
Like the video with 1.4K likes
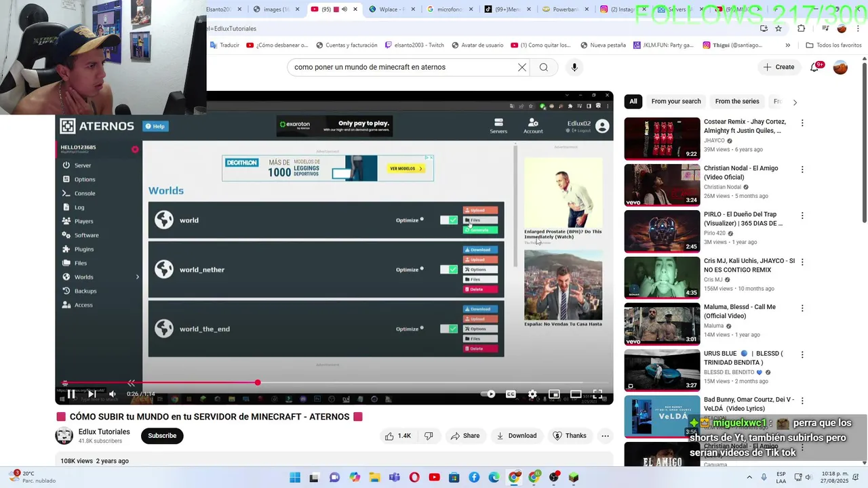click(398, 436)
